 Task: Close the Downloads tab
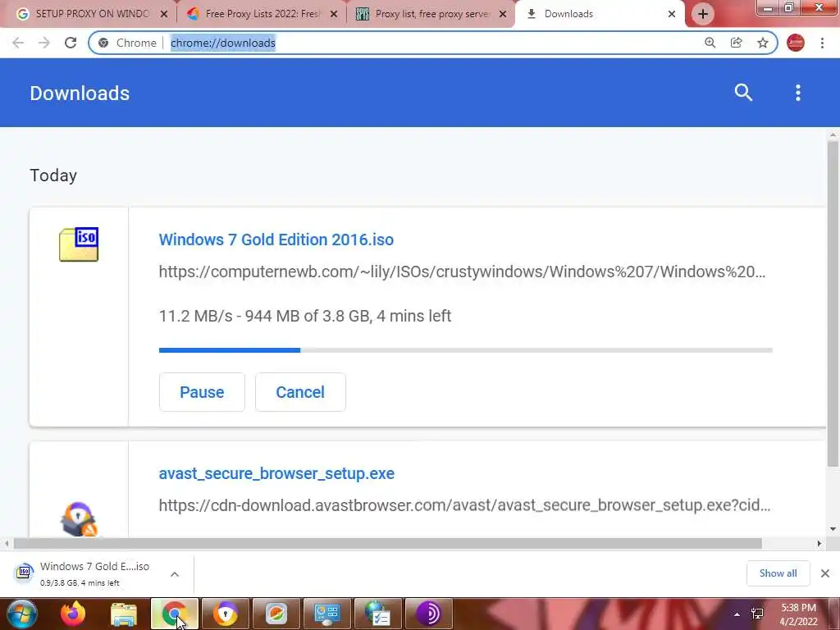(671, 14)
